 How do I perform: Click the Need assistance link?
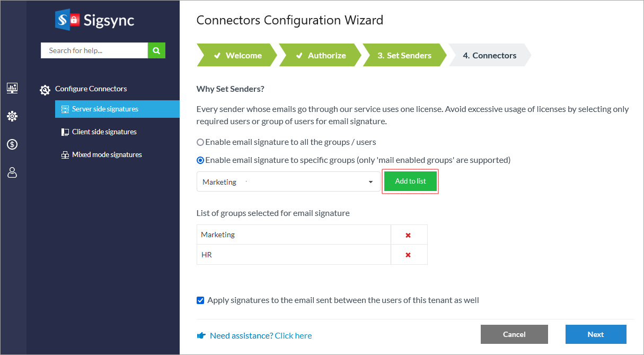(x=260, y=335)
